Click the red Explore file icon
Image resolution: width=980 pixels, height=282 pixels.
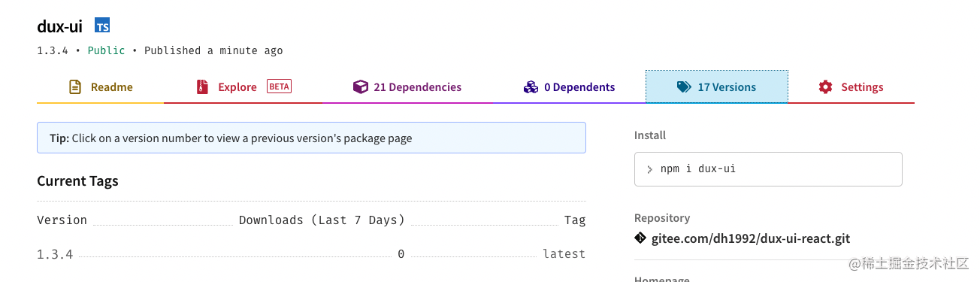[x=201, y=86]
